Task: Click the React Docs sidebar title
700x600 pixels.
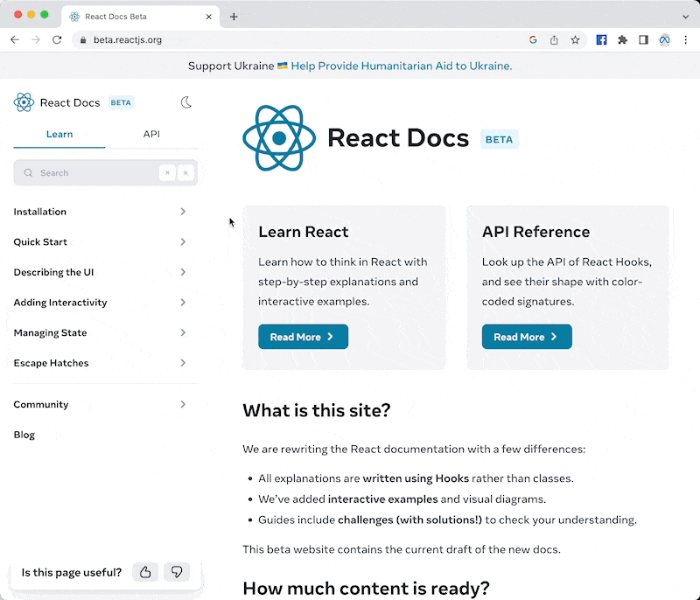Action: coord(70,102)
